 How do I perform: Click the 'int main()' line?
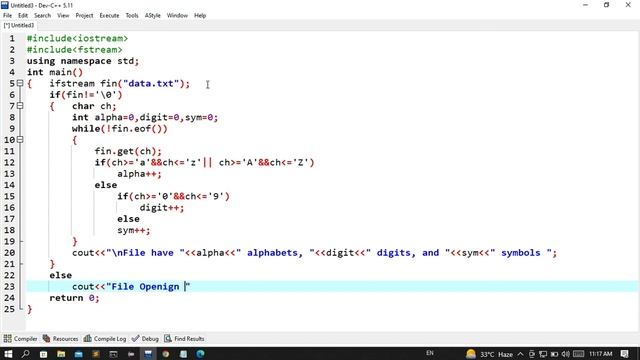click(x=55, y=72)
